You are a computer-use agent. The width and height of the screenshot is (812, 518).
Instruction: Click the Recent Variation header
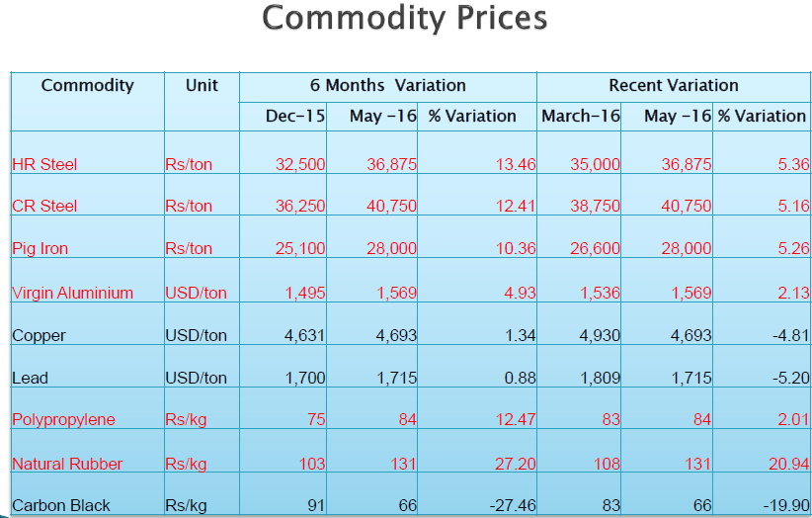click(673, 85)
